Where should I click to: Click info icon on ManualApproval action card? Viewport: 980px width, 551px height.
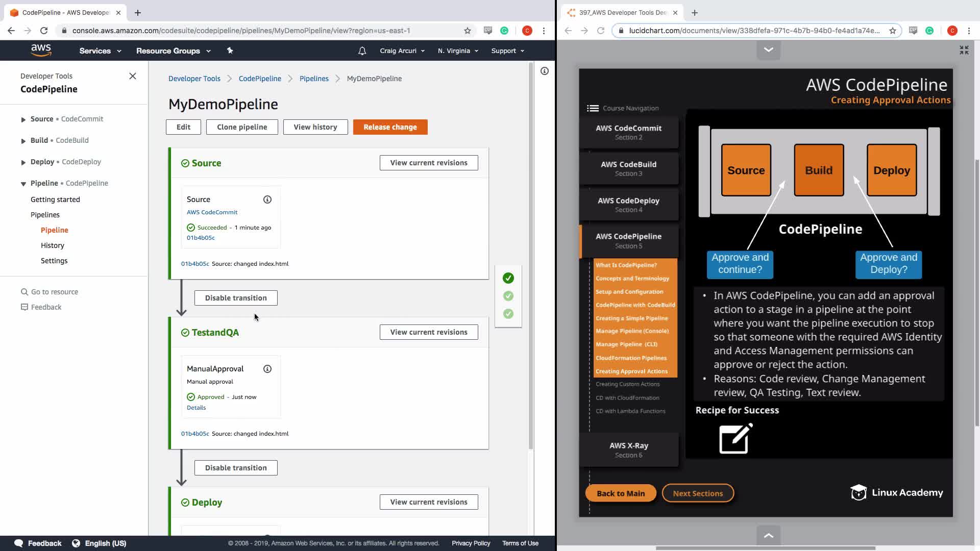tap(267, 369)
